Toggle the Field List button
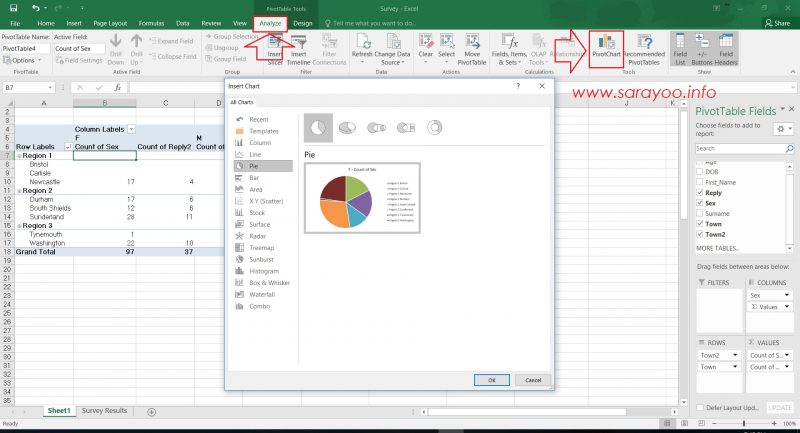The height and width of the screenshot is (433, 800). point(680,49)
